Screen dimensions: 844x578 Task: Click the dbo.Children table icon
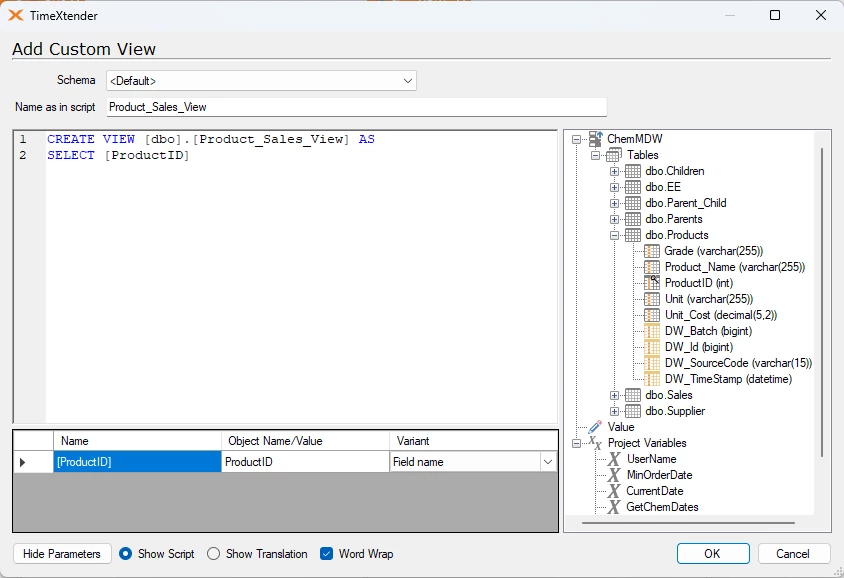(x=632, y=171)
